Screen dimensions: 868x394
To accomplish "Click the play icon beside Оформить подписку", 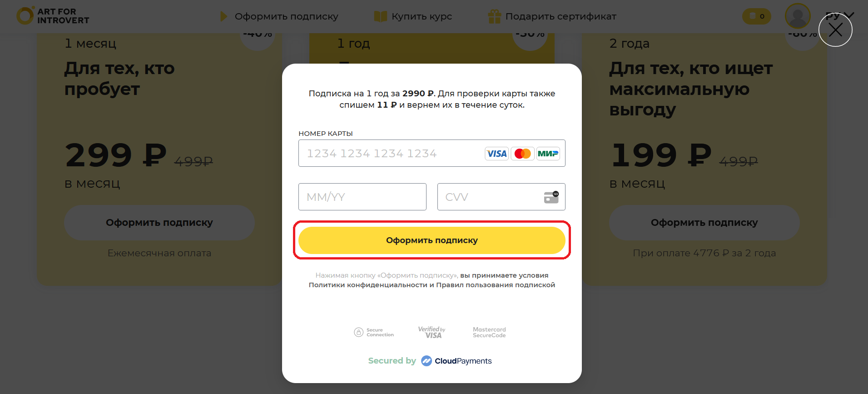I will pos(223,16).
